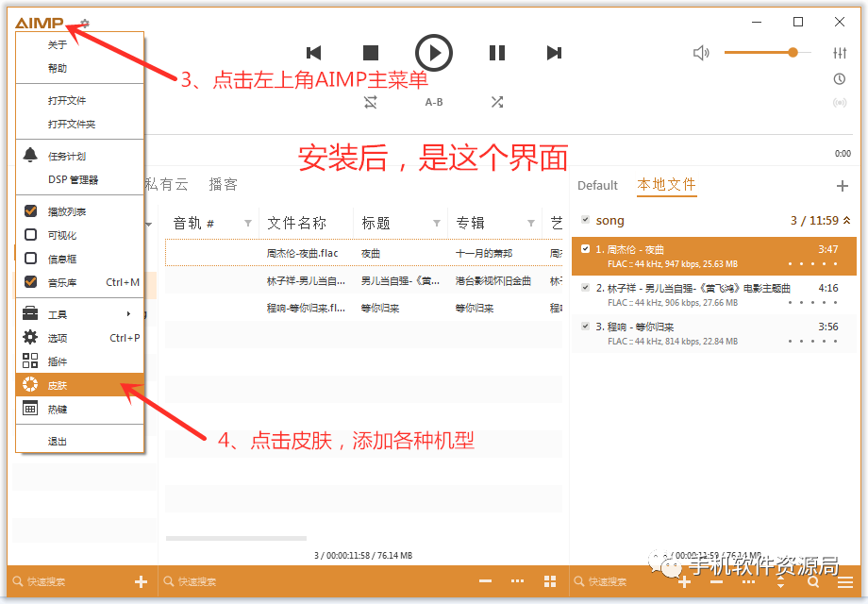The image size is (868, 604).
Task: Toggle the A-B repeat button
Action: click(434, 102)
